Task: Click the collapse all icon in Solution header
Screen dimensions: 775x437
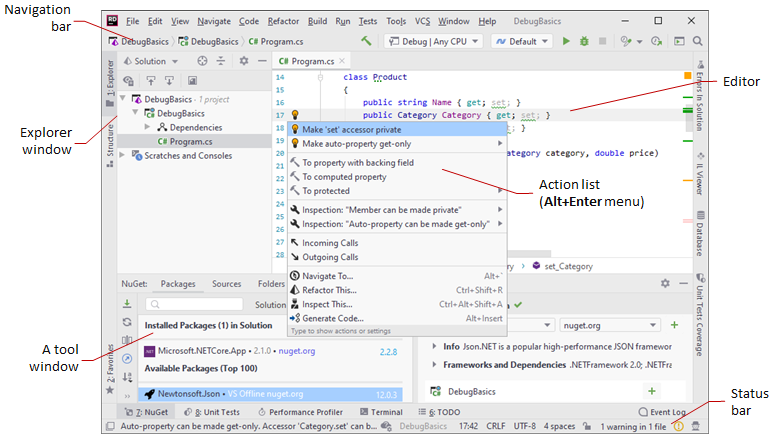Action: [x=221, y=61]
